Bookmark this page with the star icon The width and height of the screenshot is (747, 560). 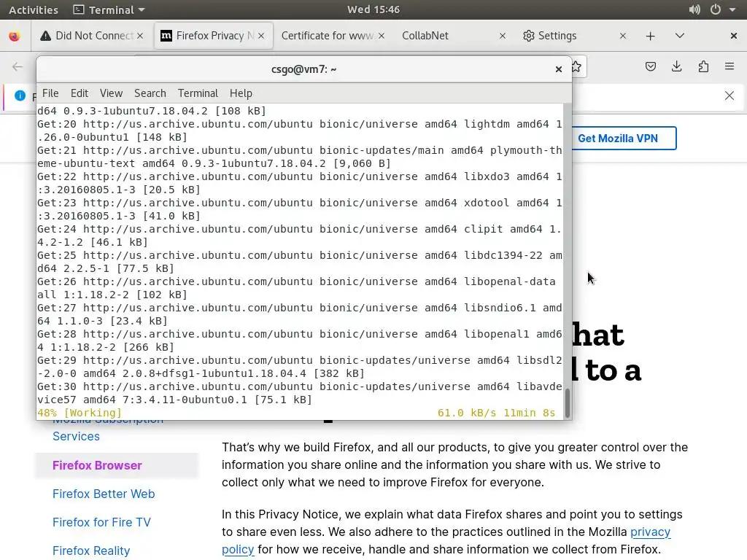[x=576, y=66]
